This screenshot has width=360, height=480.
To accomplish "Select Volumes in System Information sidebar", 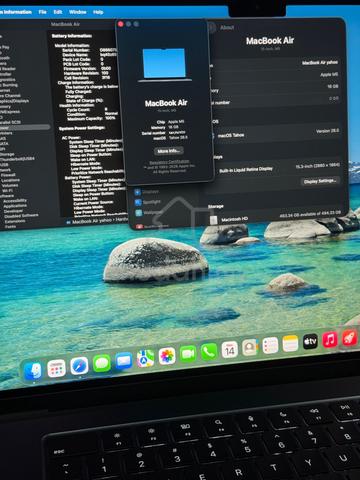I will pyautogui.click(x=10, y=185).
